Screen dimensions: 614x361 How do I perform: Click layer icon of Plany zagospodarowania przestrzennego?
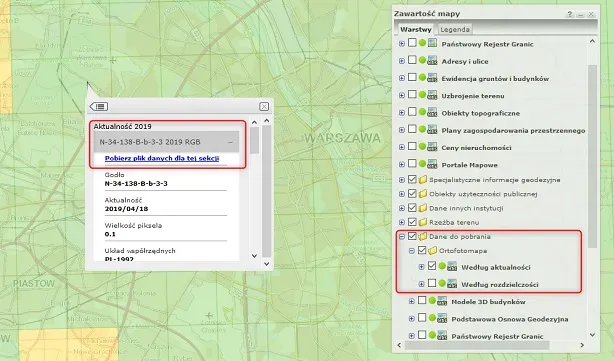(x=432, y=129)
